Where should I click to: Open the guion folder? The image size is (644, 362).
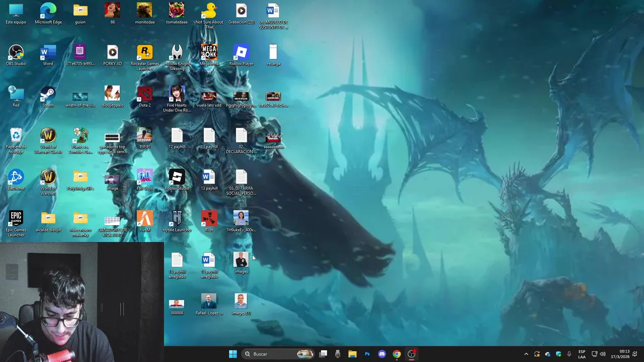coord(80,14)
